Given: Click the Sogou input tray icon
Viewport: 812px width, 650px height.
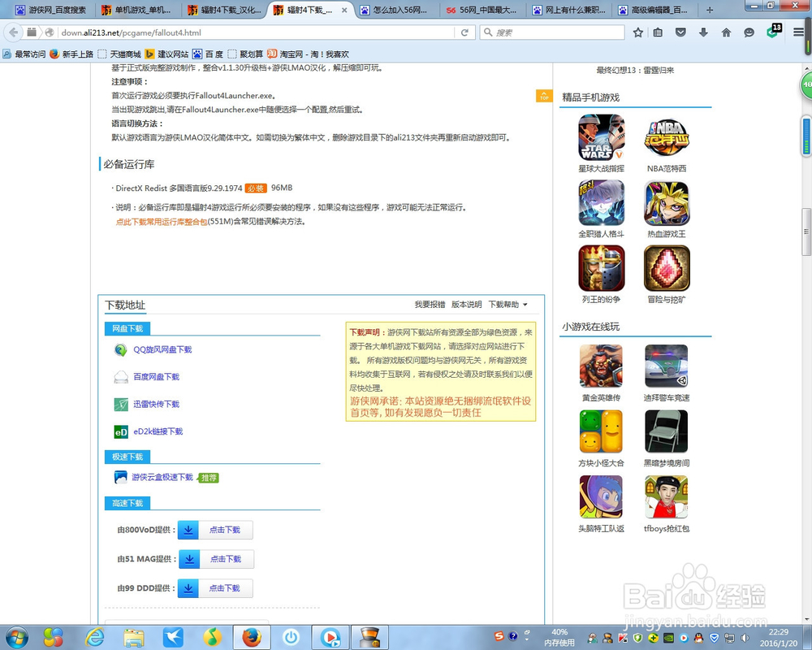Looking at the screenshot, I should tap(499, 636).
